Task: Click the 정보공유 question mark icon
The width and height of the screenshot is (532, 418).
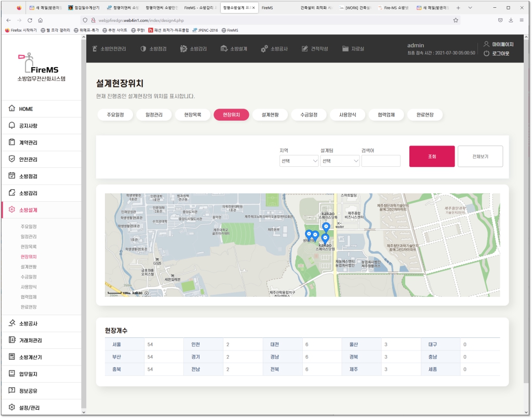Action: coord(12,390)
